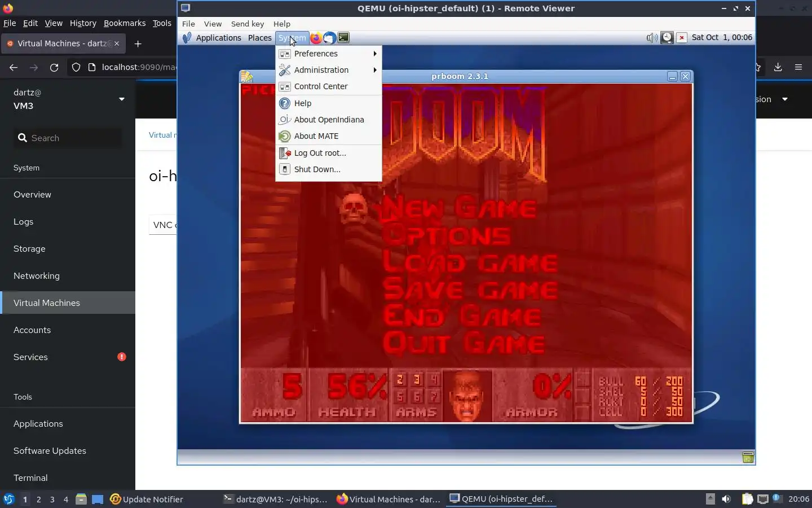Open the Firefox Bookmarks menu
812x508 pixels.
pyautogui.click(x=125, y=23)
